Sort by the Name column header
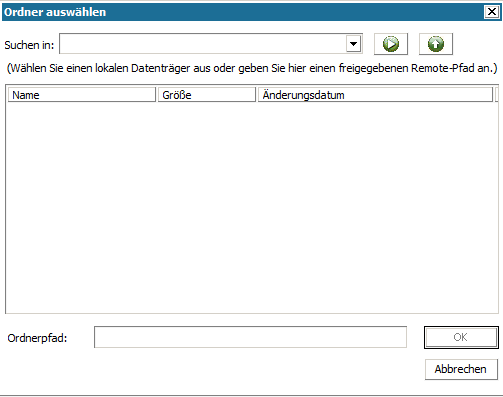This screenshot has width=503, height=397. (82, 95)
